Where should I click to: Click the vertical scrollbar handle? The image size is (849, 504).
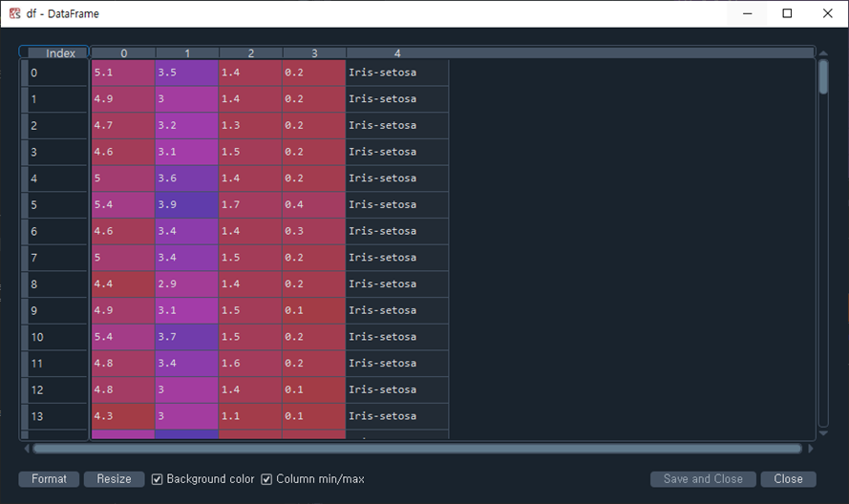(823, 77)
